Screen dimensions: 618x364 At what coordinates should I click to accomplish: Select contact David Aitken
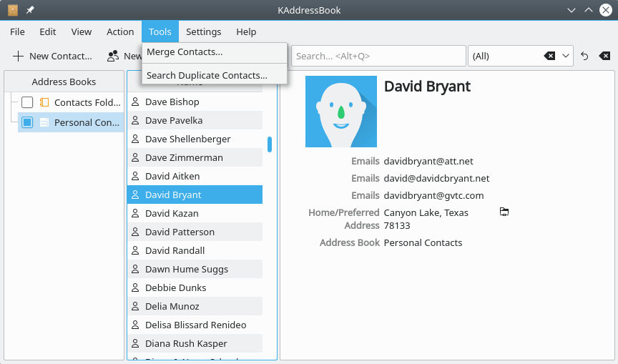click(195, 176)
